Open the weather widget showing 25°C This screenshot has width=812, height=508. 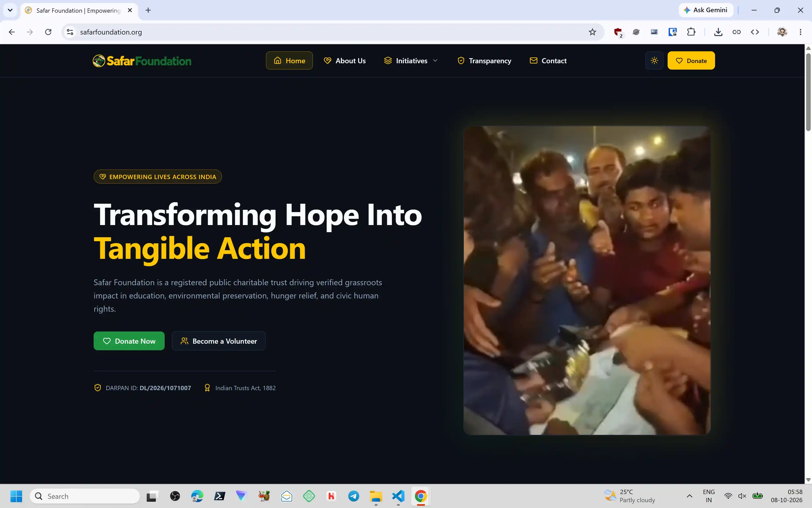630,496
